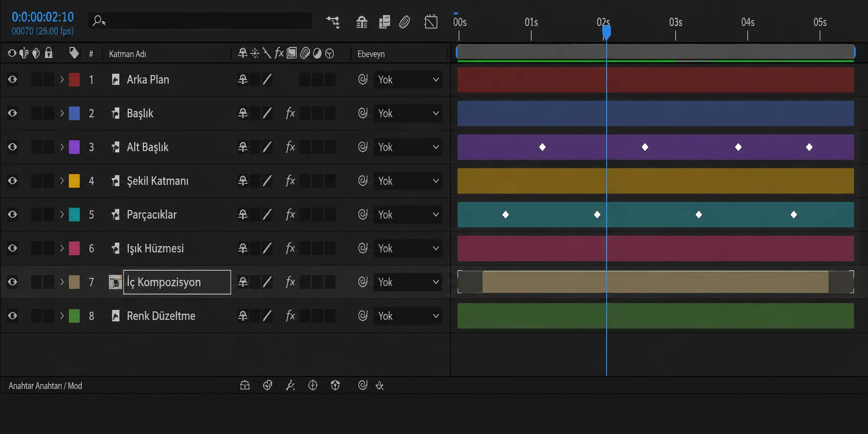Open the composition mini-flowchart icon
The width and height of the screenshot is (868, 434).
pos(333,22)
